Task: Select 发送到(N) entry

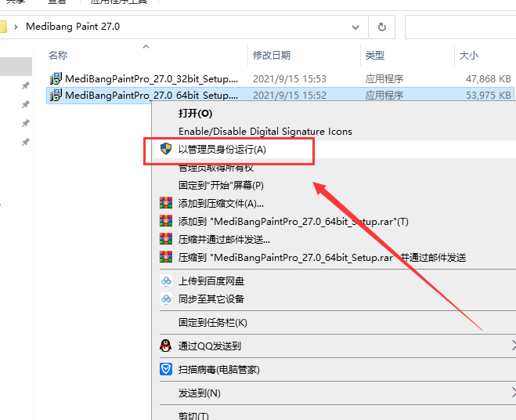Action: point(200,393)
